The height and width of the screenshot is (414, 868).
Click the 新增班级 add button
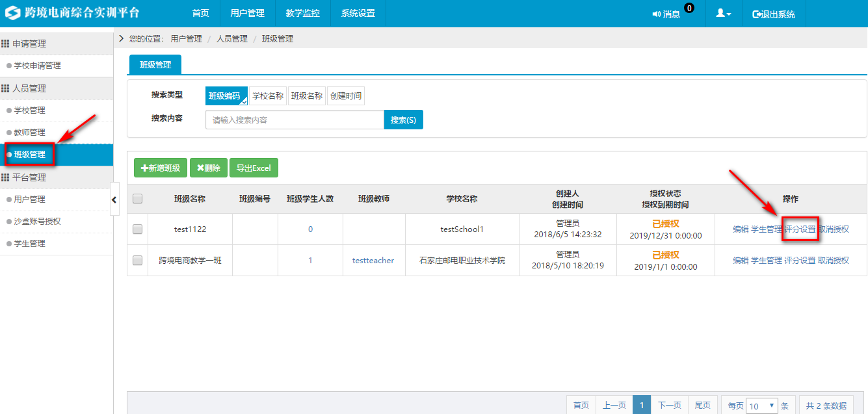pyautogui.click(x=160, y=168)
